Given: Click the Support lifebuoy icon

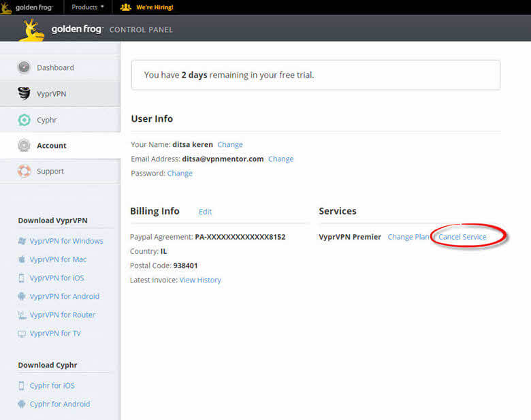Looking at the screenshot, I should click(x=24, y=171).
